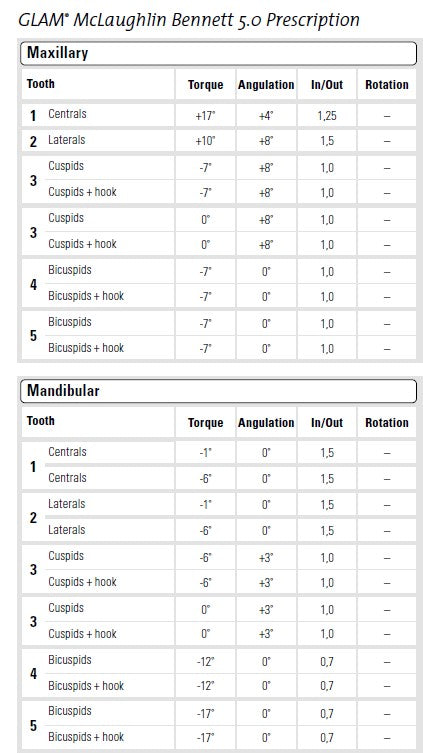
Task: Click the Maxillary Rotation column header
Action: [387, 85]
